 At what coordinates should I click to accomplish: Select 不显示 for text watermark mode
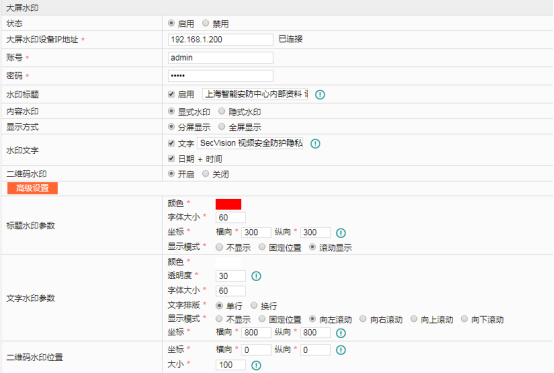pos(219,319)
